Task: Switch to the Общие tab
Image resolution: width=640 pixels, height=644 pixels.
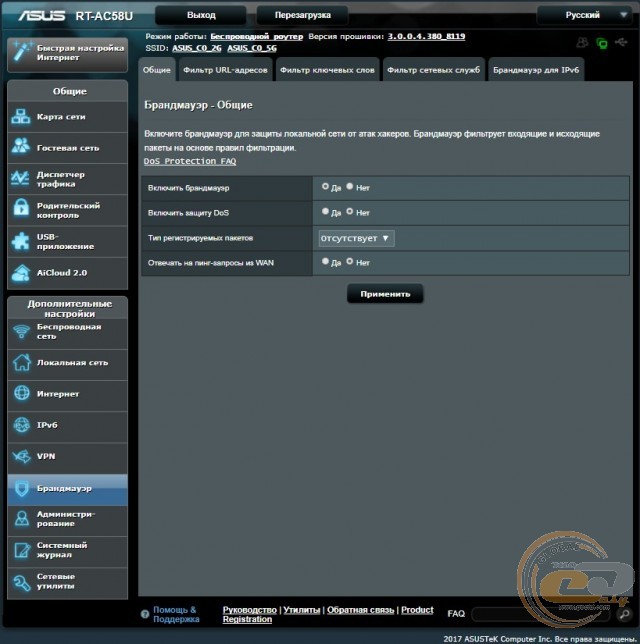Action: (x=157, y=70)
